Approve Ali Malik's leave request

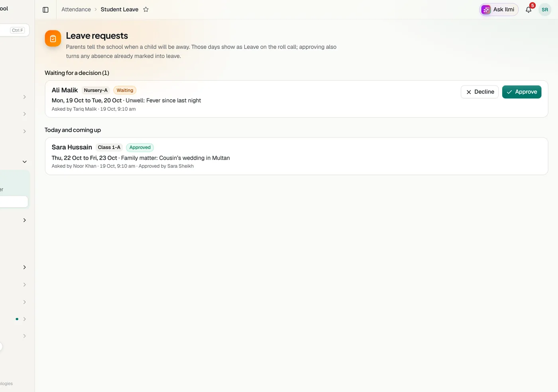coord(521,92)
